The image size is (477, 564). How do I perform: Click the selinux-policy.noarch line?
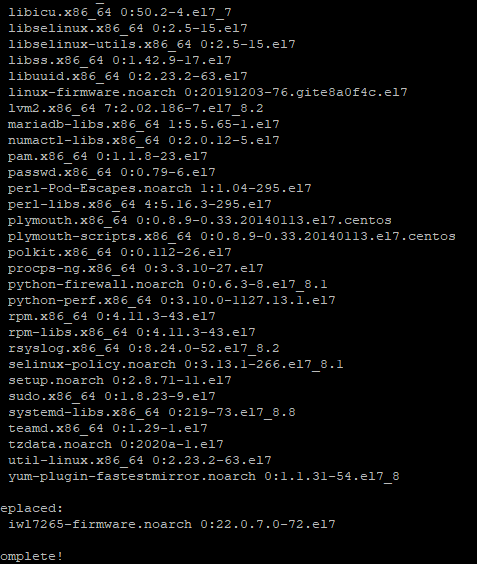pyautogui.click(x=176, y=364)
